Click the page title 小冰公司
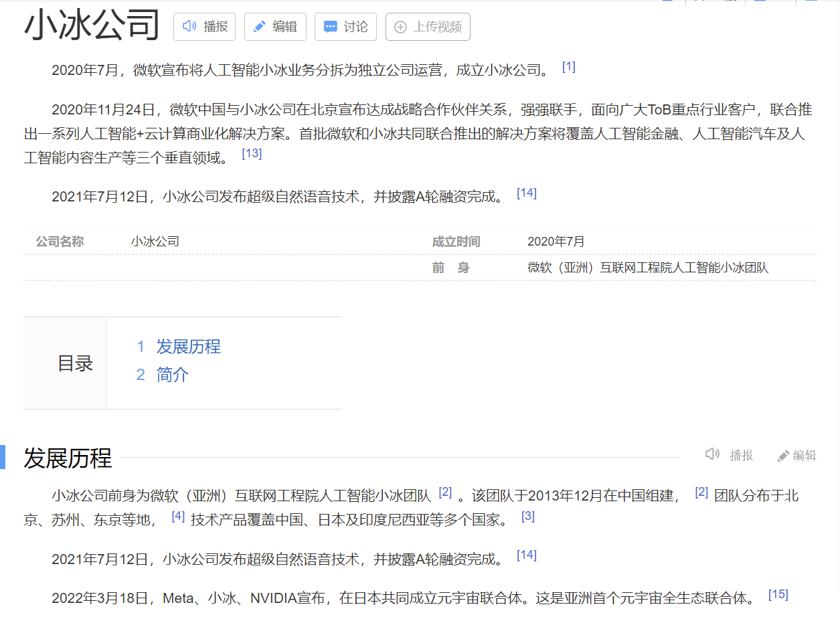 point(92,26)
